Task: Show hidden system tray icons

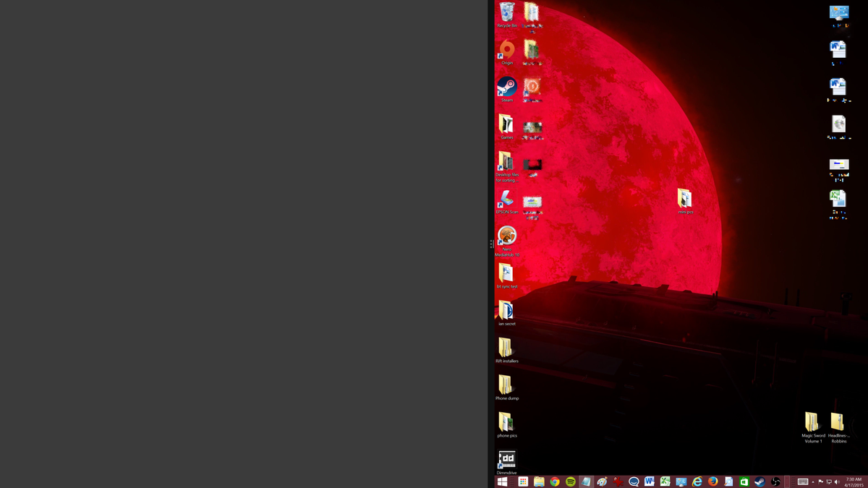Action: 813,481
